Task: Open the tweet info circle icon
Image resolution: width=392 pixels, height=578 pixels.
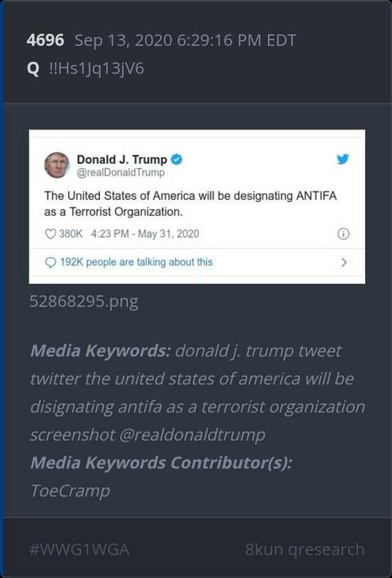Action: coord(343,234)
